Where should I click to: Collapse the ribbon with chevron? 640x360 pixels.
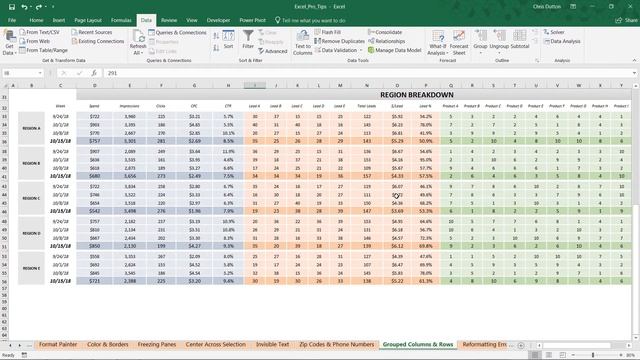[x=634, y=60]
